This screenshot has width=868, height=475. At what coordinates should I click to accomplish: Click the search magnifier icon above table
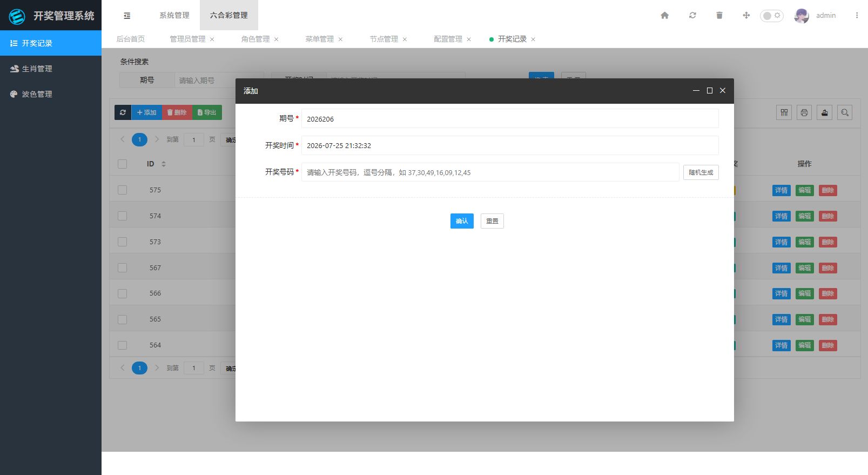click(x=845, y=112)
